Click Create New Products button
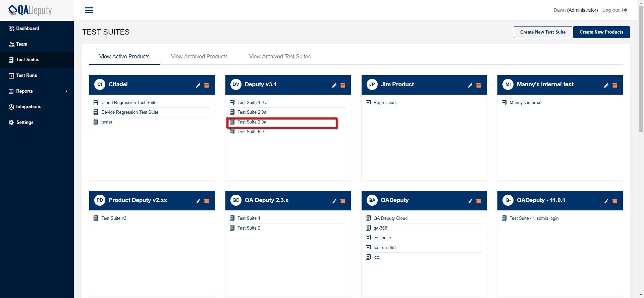This screenshot has width=644, height=298. tap(601, 32)
